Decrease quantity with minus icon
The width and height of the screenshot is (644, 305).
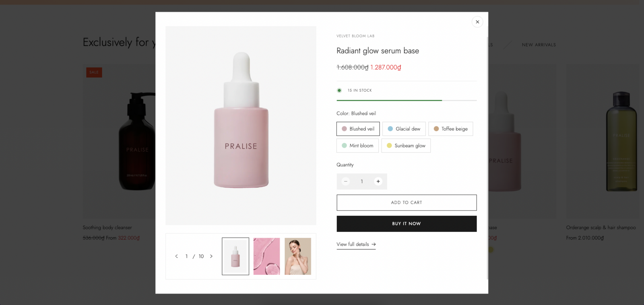pos(345,181)
